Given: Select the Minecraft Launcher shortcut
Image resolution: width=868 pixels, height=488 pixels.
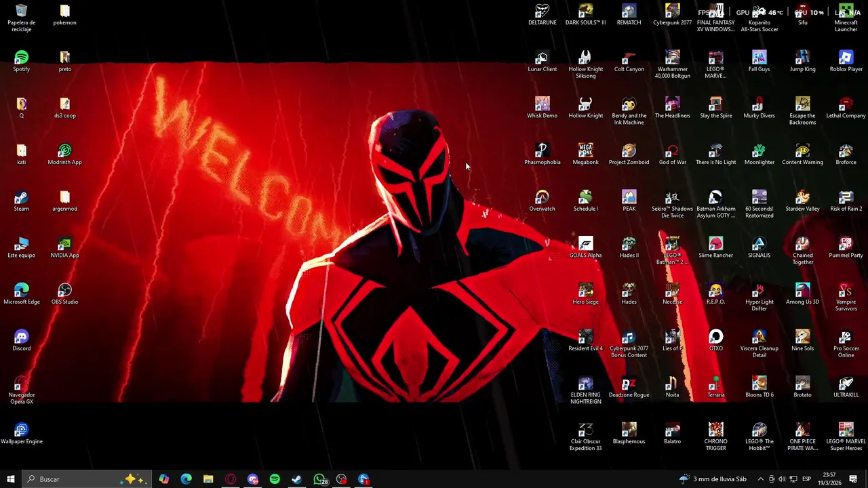Looking at the screenshot, I should (x=846, y=18).
